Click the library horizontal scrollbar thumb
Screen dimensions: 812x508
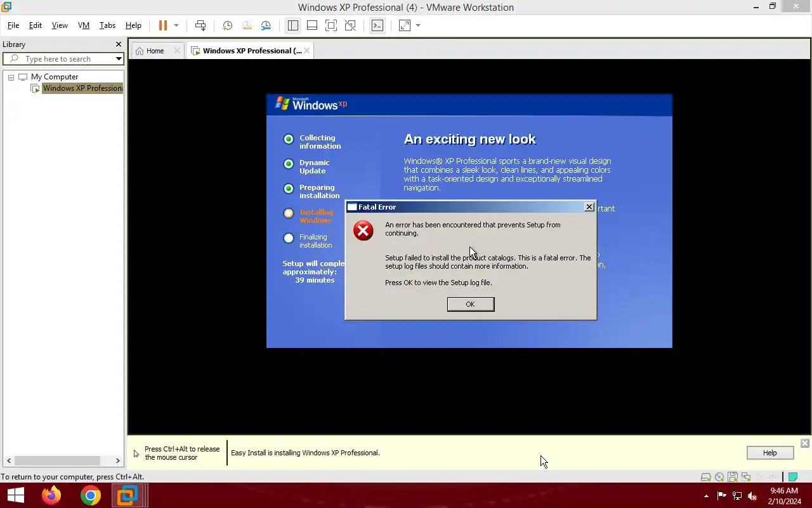click(57, 461)
